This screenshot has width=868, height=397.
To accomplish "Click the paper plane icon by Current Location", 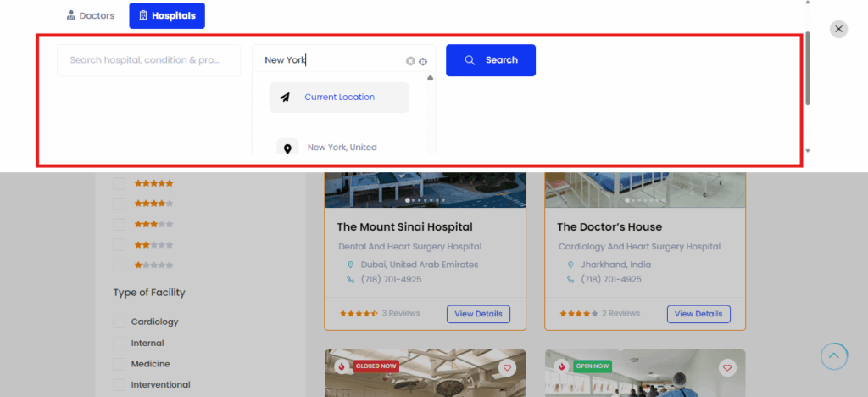I will pyautogui.click(x=285, y=98).
